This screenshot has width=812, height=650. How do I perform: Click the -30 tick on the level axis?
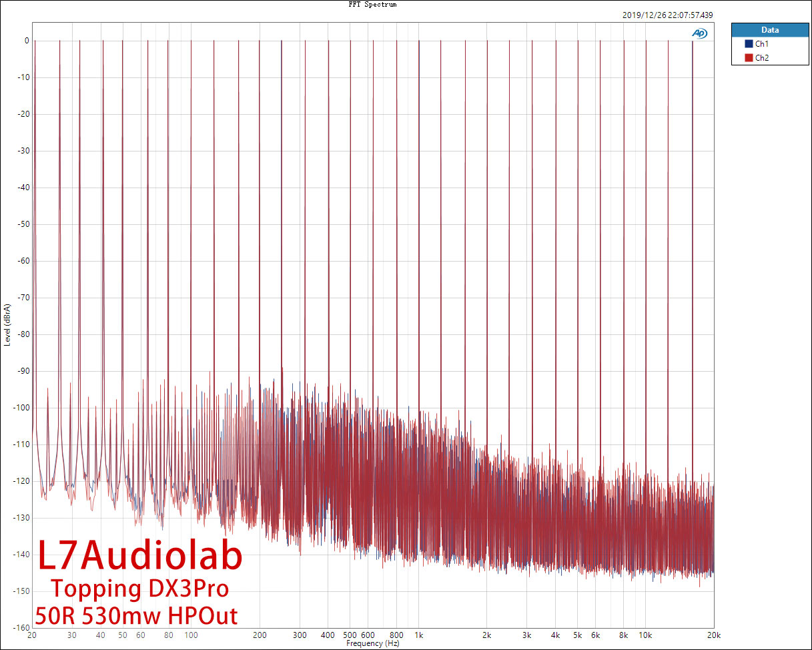pyautogui.click(x=23, y=151)
